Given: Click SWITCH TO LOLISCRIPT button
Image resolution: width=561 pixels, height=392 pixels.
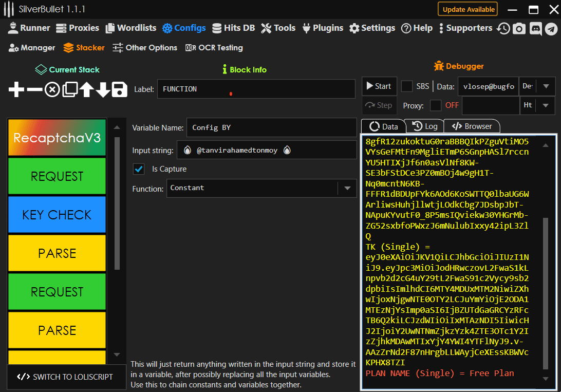Looking at the screenshot, I should pos(66,377).
